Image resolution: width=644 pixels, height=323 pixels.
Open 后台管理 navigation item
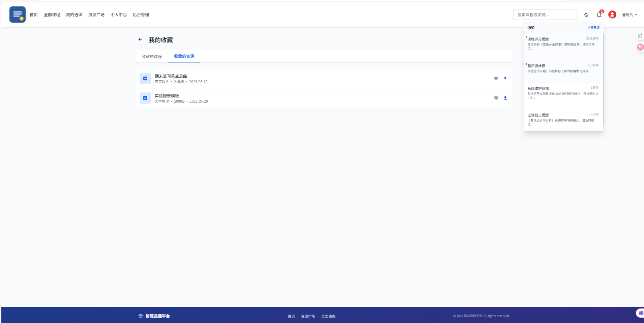point(141,15)
